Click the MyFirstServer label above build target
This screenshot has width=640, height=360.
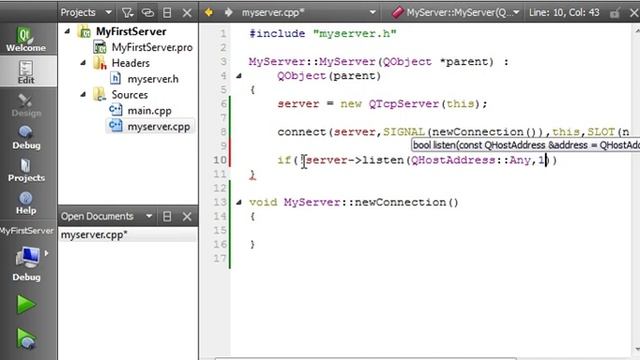point(27,231)
